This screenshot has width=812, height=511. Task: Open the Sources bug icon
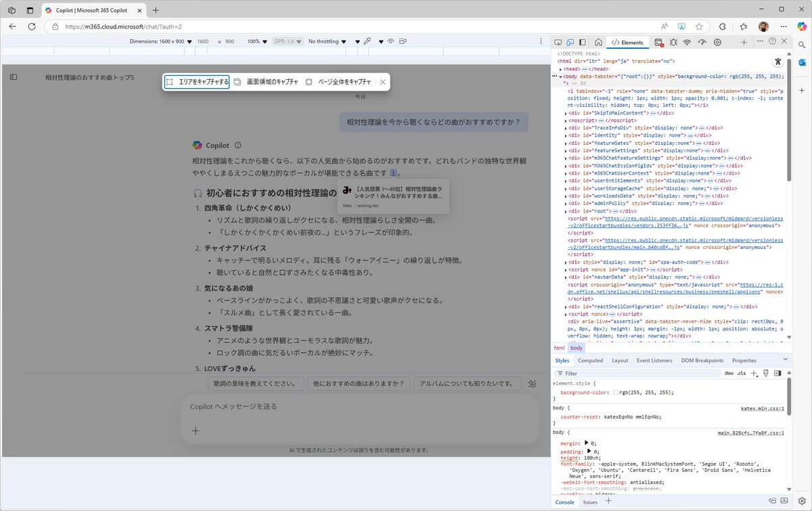point(673,42)
